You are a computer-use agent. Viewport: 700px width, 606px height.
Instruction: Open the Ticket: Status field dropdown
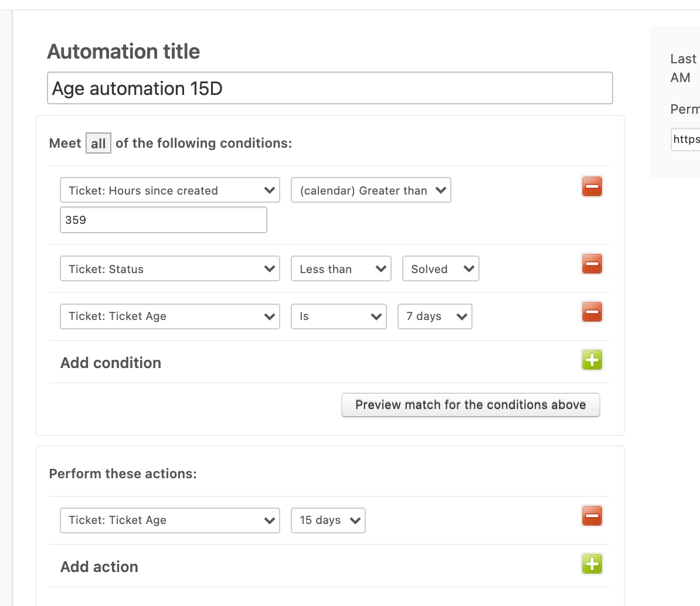point(170,269)
